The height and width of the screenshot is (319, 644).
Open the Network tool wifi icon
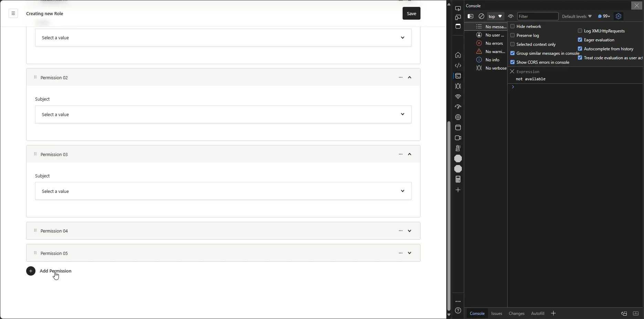458,96
